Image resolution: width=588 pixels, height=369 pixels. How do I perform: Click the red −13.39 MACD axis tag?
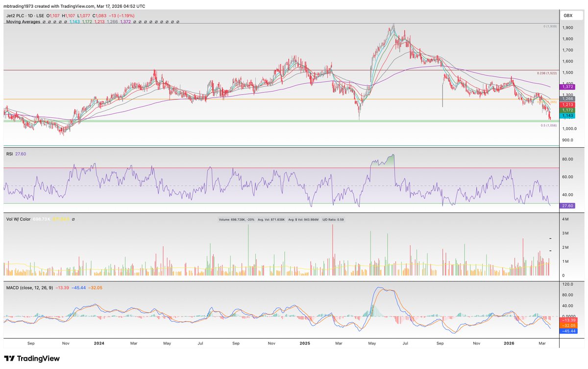coord(569,320)
